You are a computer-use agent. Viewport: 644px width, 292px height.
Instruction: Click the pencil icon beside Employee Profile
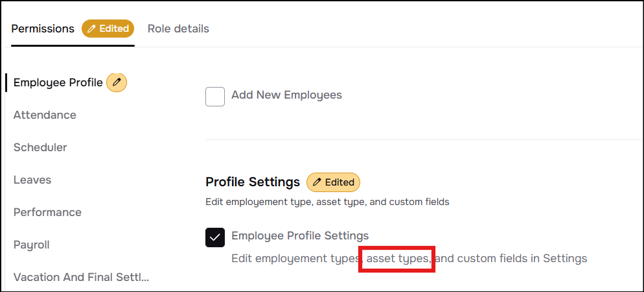(x=117, y=82)
